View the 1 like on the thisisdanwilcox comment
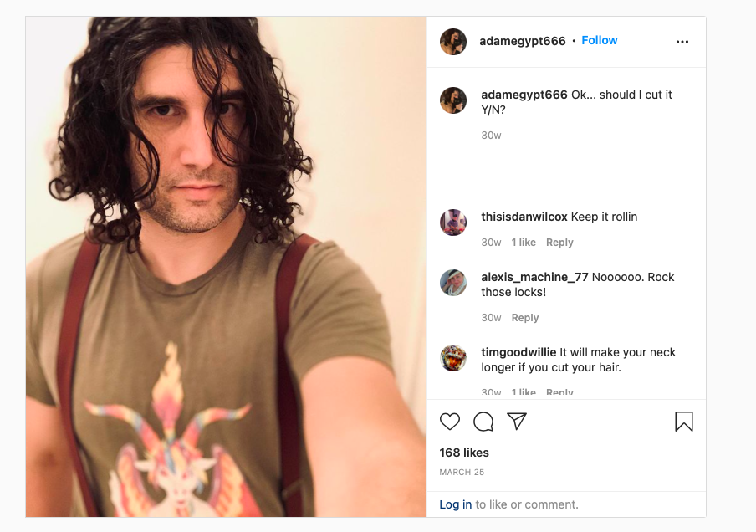Viewport: 756px width, 532px height. pyautogui.click(x=524, y=242)
